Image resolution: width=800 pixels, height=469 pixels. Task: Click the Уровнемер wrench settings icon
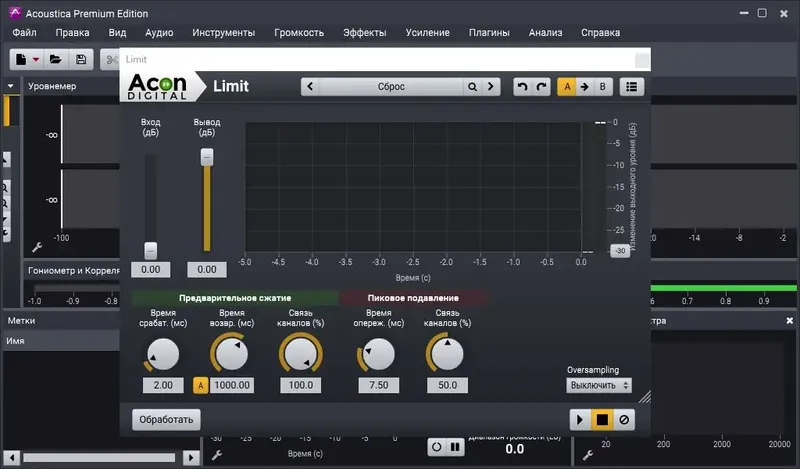pyautogui.click(x=37, y=248)
